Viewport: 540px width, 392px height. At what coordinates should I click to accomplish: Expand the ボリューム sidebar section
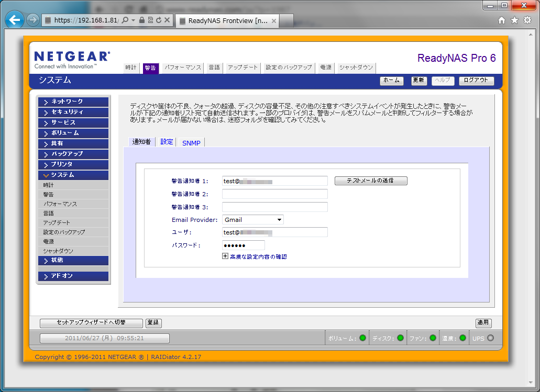(x=73, y=133)
